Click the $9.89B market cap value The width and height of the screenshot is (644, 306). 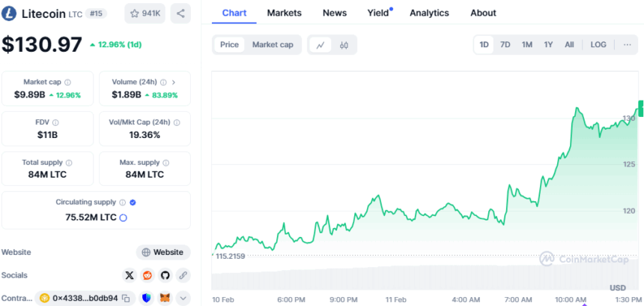tap(29, 95)
